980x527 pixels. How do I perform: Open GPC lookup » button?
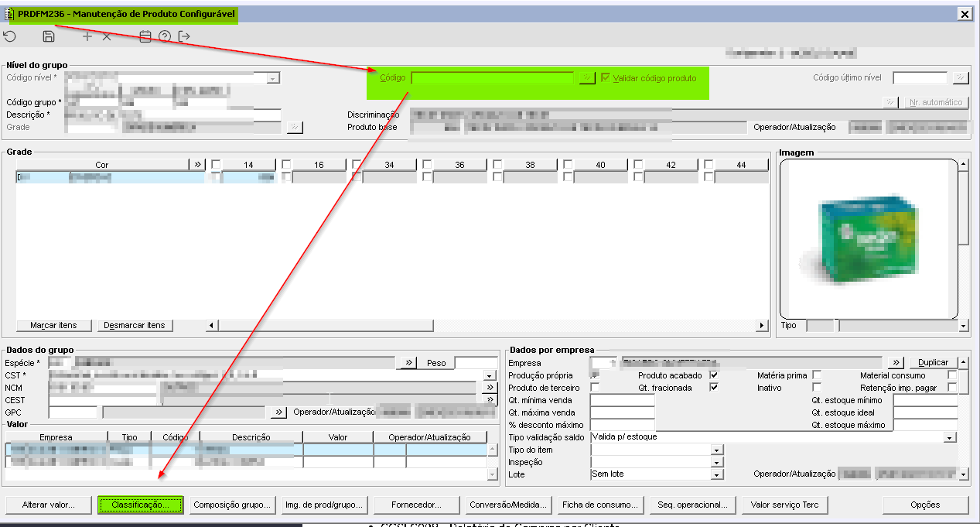[x=278, y=412]
